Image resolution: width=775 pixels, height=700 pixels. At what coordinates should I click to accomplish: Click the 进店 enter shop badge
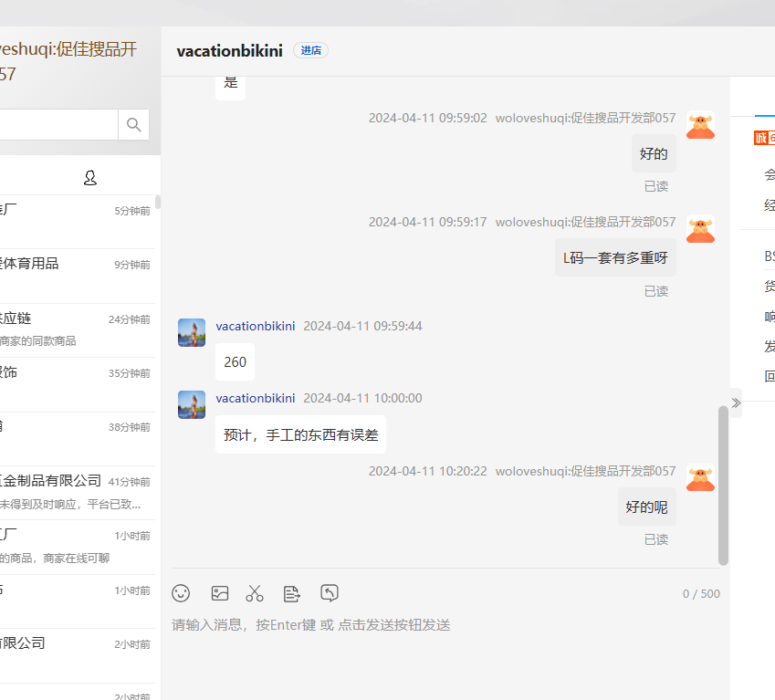[310, 51]
